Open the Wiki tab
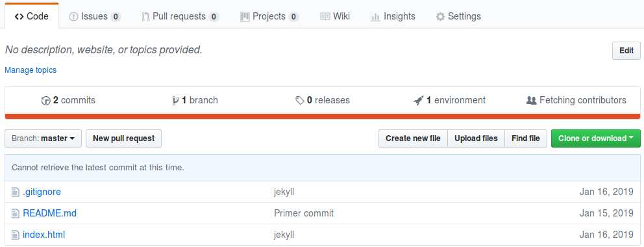Screen dimensions: 644x247 (335, 16)
